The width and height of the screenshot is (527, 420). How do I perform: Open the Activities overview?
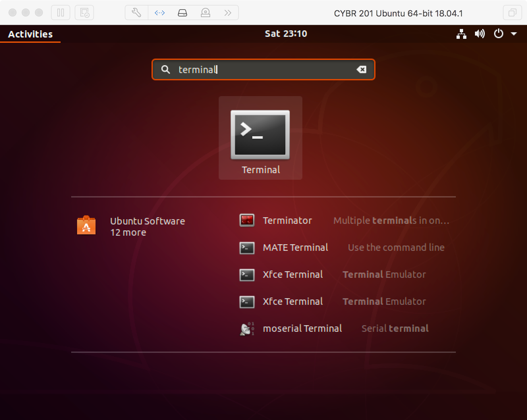(30, 34)
